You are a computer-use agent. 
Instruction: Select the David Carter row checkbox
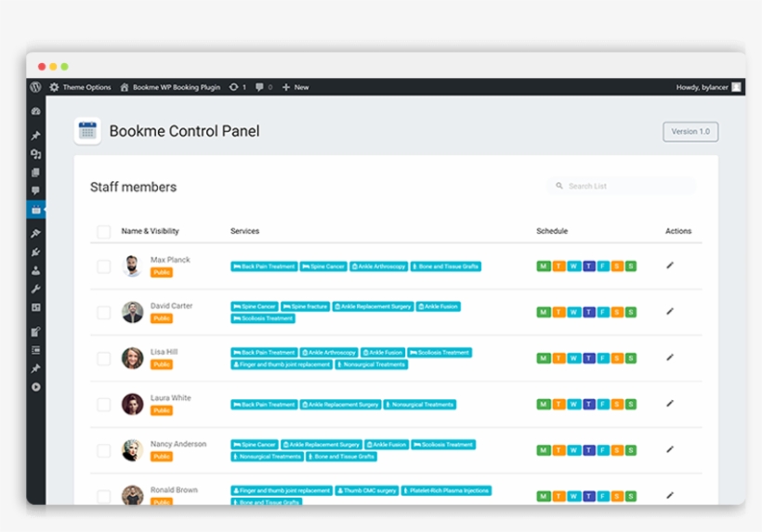tap(103, 312)
